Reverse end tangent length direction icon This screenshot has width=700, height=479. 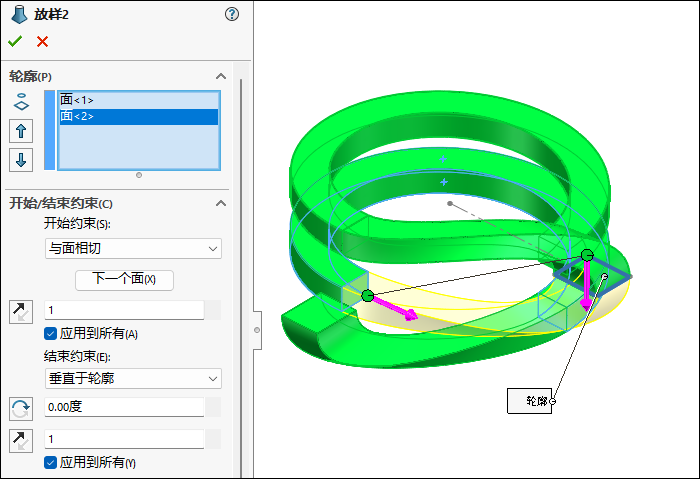pyautogui.click(x=21, y=441)
